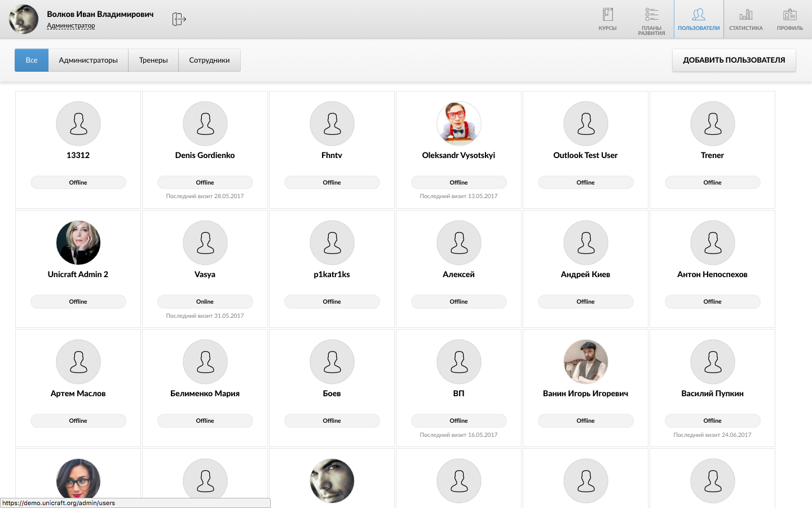Select the Все filter tab
812x508 pixels.
[x=32, y=60]
